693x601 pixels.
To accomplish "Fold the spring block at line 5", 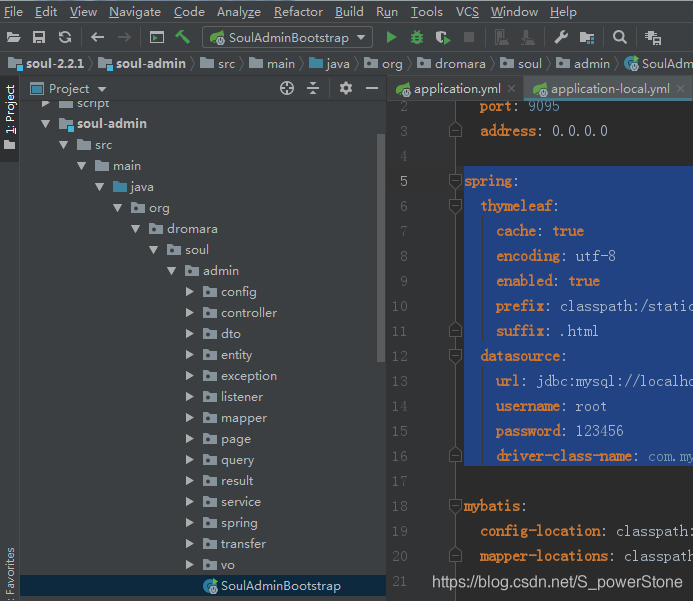I will [x=456, y=181].
